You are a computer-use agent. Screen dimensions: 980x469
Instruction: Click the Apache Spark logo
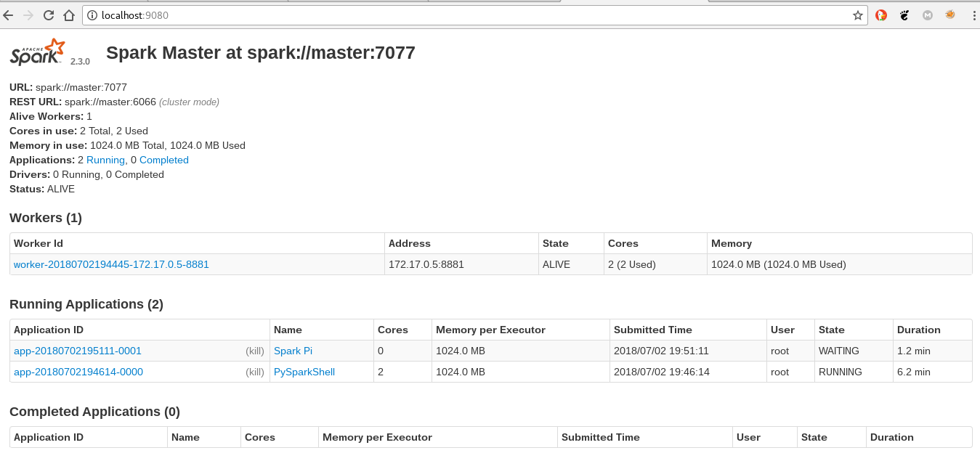tap(38, 53)
